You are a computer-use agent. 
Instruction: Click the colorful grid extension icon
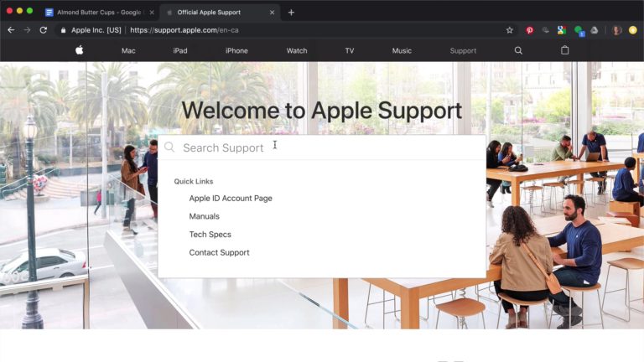pyautogui.click(x=562, y=30)
